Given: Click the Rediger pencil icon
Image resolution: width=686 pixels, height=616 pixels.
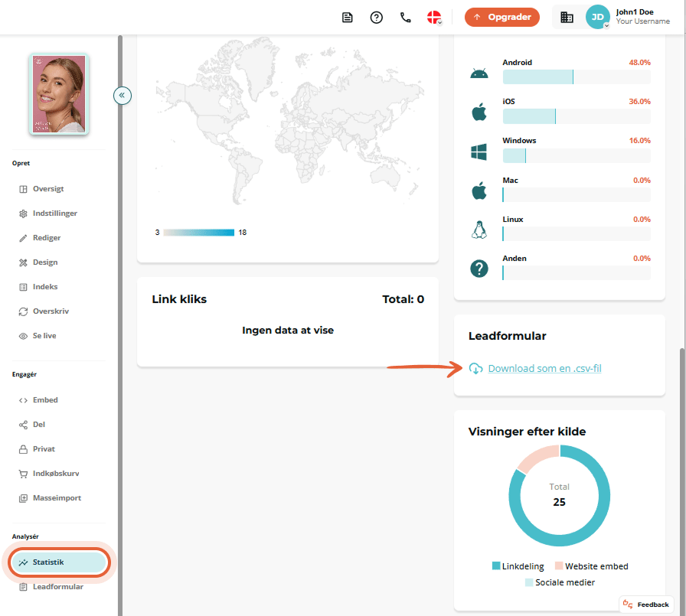Looking at the screenshot, I should 23,238.
